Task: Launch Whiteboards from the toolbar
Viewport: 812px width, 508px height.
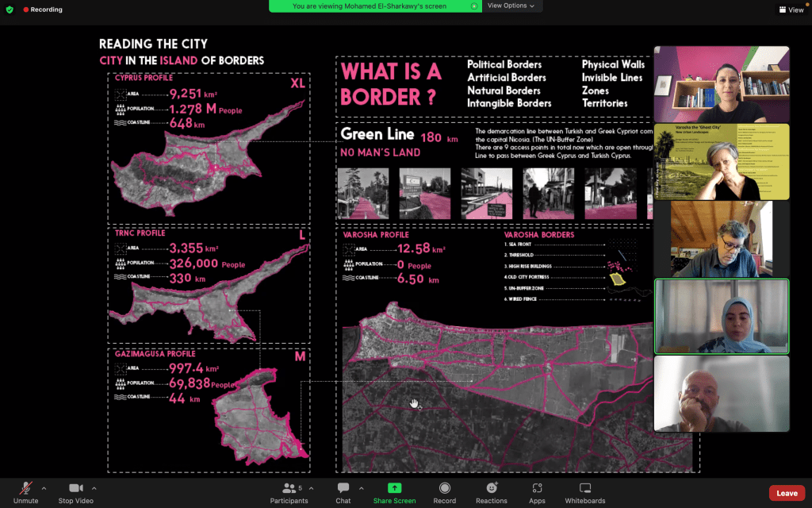Action: (584, 491)
